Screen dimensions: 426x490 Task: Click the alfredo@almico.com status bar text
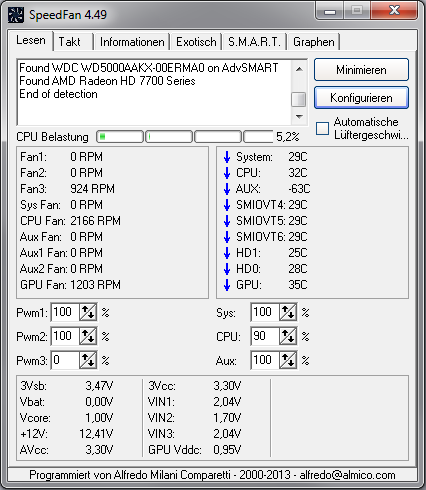[x=347, y=475]
